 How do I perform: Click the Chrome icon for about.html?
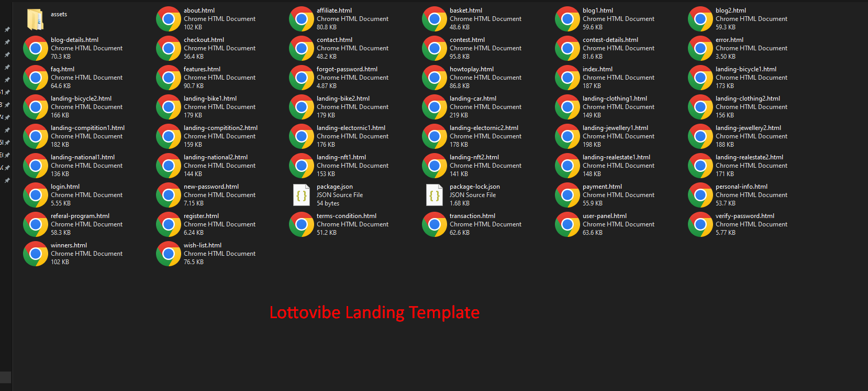(x=169, y=19)
